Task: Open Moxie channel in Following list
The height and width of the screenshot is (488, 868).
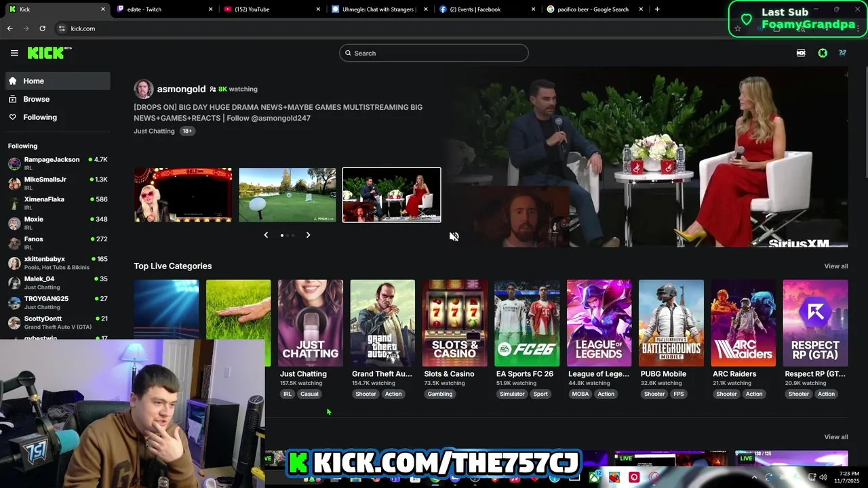Action: (x=58, y=222)
